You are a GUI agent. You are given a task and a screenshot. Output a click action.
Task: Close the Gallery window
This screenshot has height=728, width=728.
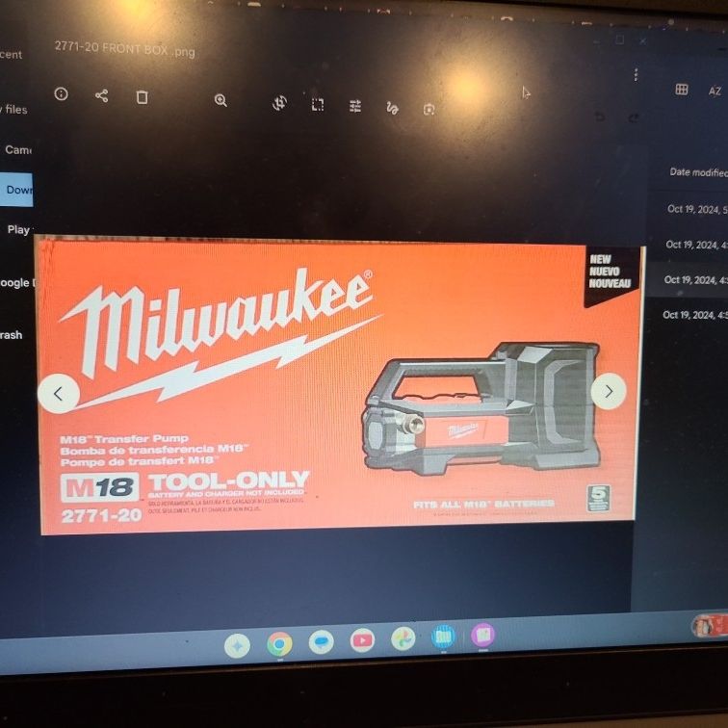(x=642, y=41)
